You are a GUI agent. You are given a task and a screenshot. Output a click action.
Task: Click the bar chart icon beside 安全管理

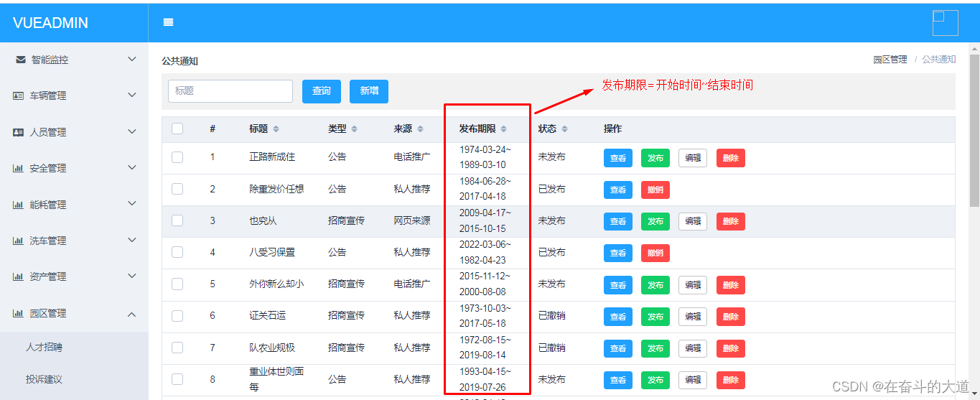tap(19, 168)
